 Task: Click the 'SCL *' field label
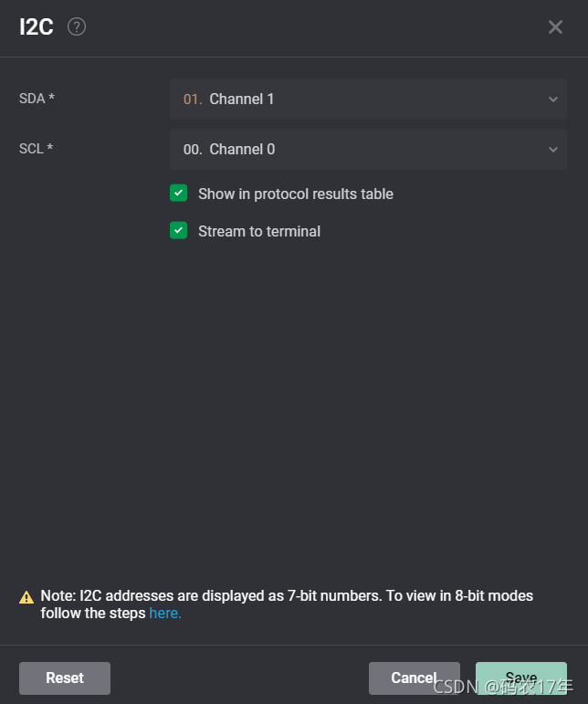tap(37, 149)
